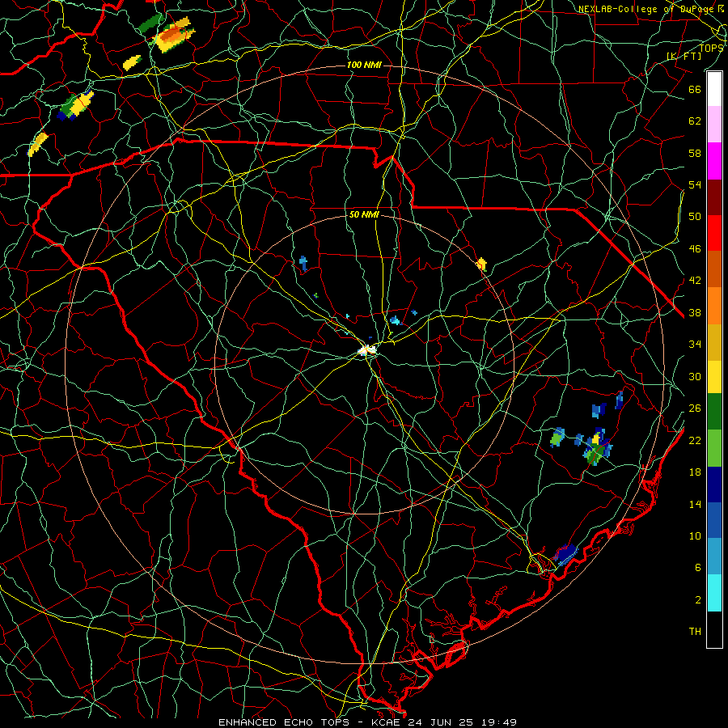Select the bright red legend swatch

pyautogui.click(x=714, y=233)
